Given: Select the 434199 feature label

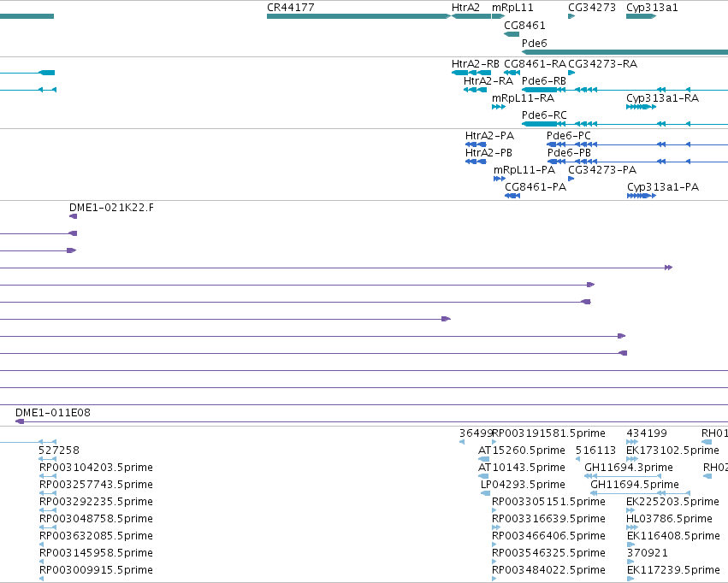Looking at the screenshot, I should (x=647, y=433).
